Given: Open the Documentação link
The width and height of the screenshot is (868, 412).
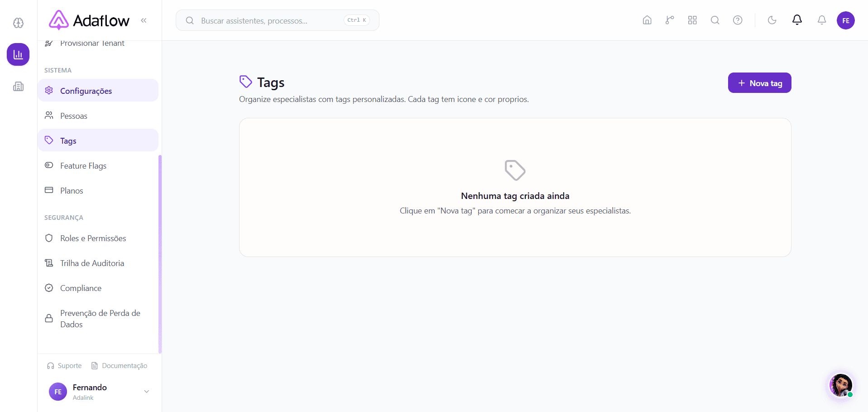Looking at the screenshot, I should pyautogui.click(x=119, y=365).
